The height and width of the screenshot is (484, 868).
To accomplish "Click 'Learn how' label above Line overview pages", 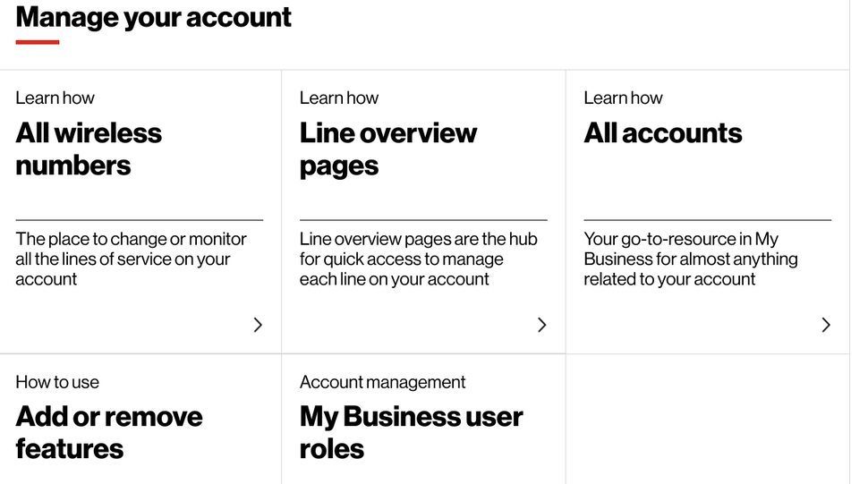I will [339, 98].
